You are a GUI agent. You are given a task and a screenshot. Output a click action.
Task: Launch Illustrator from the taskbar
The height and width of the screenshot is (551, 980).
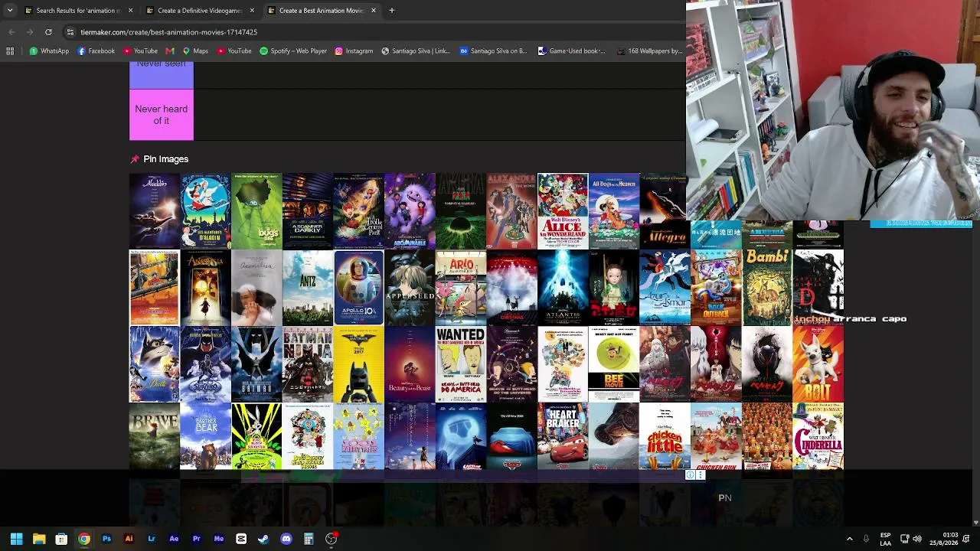(129, 539)
